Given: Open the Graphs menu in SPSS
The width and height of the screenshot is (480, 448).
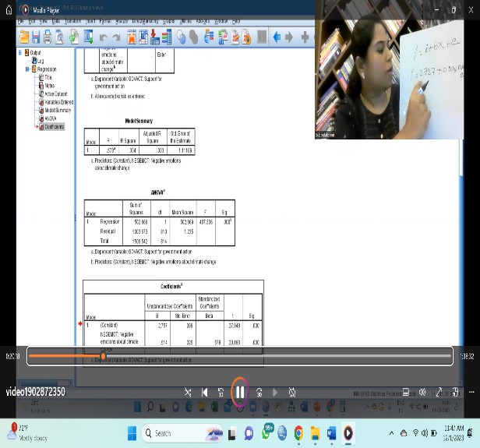Looking at the screenshot, I should pos(168,21).
